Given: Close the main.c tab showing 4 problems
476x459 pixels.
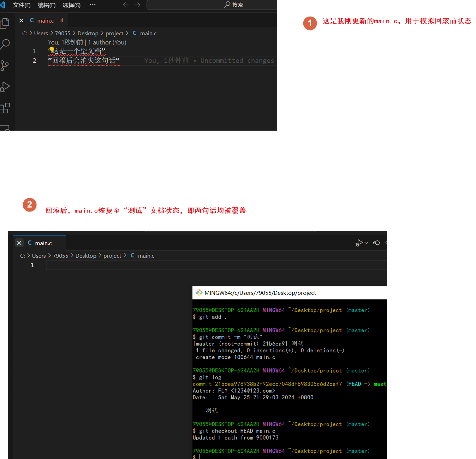Looking at the screenshot, I should (x=22, y=20).
